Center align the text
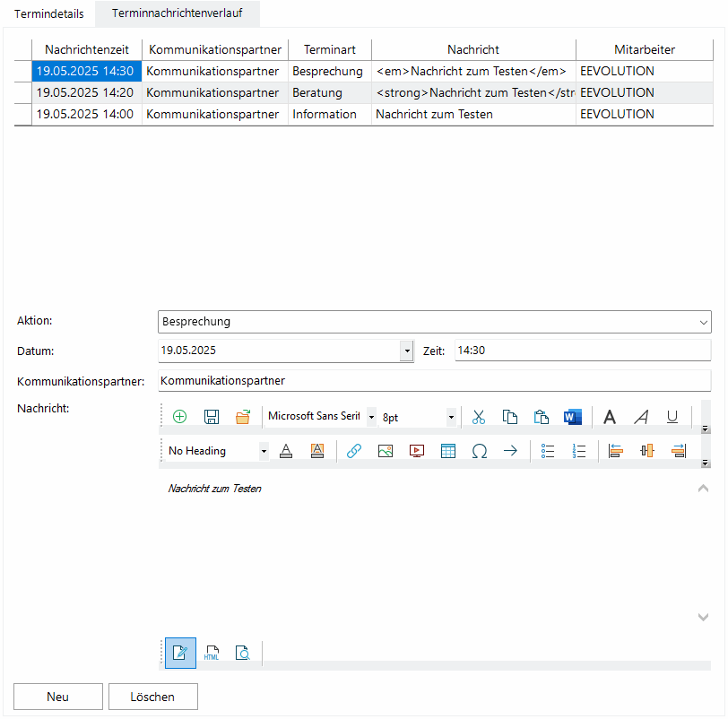This screenshot has width=728, height=719. click(x=646, y=450)
